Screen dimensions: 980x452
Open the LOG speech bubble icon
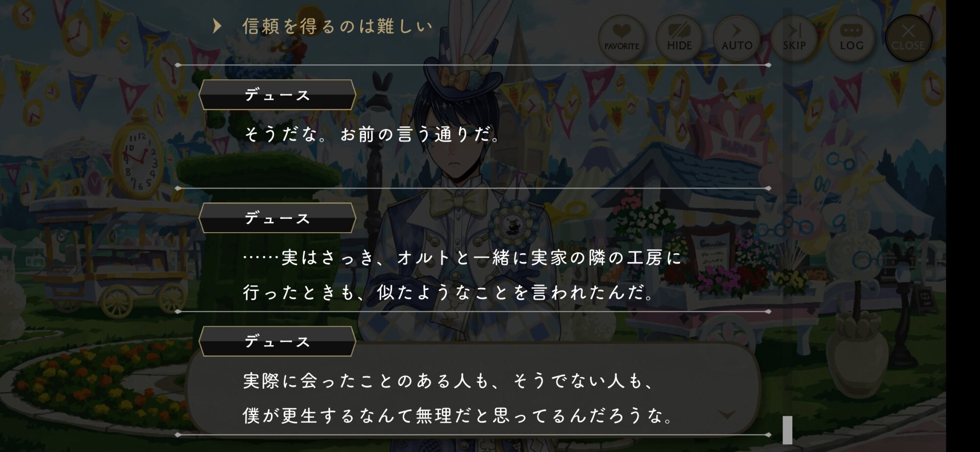pyautogui.click(x=851, y=38)
